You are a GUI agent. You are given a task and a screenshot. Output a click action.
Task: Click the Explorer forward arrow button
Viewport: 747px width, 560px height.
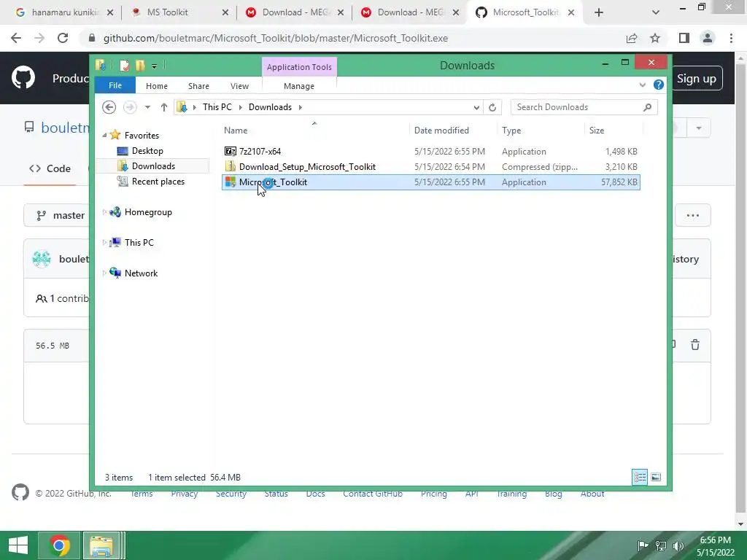point(130,107)
